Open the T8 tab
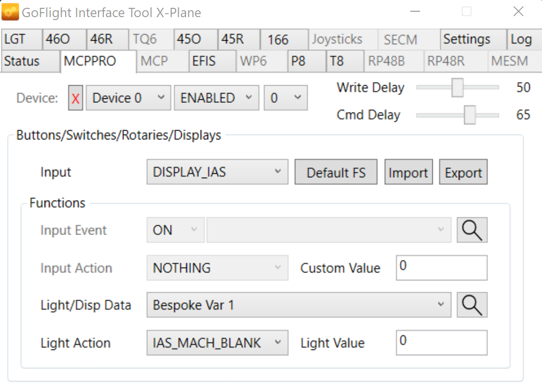 click(x=345, y=61)
